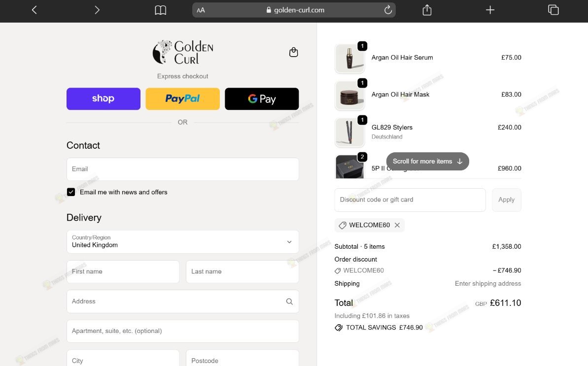Click the Postcode field
The width and height of the screenshot is (588, 366).
242,358
